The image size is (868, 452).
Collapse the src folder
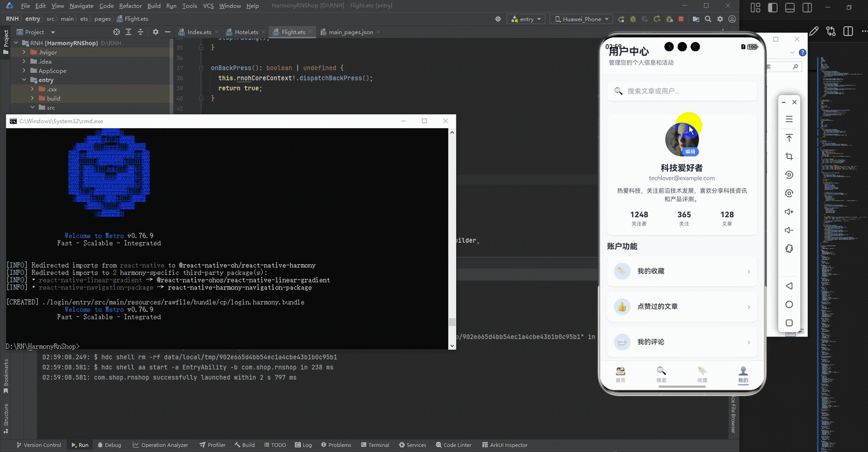coord(33,108)
